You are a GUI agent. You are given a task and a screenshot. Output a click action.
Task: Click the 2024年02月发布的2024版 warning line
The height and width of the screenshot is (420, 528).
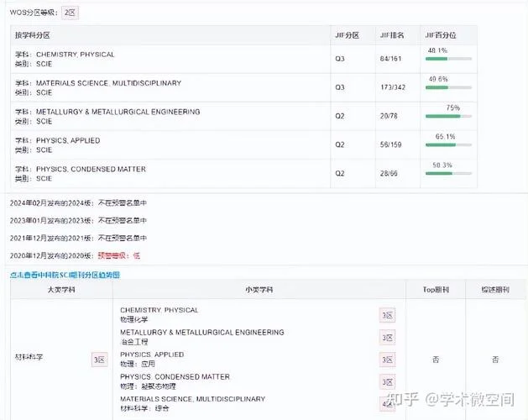[78, 203]
